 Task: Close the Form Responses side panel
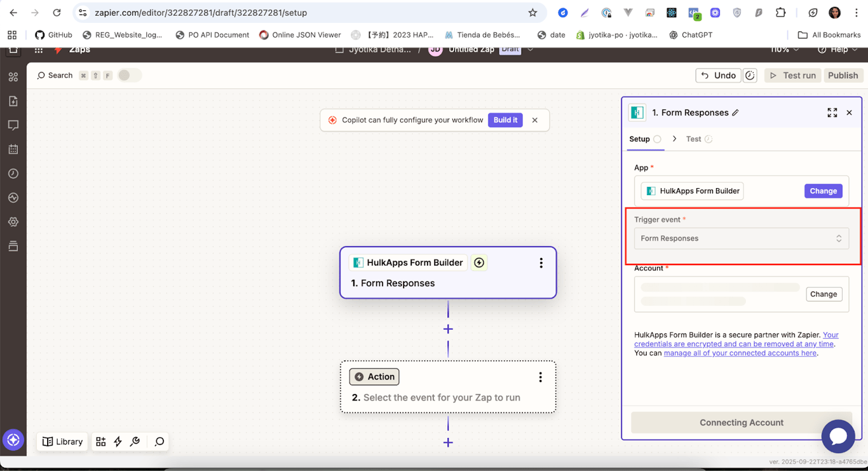pyautogui.click(x=849, y=113)
